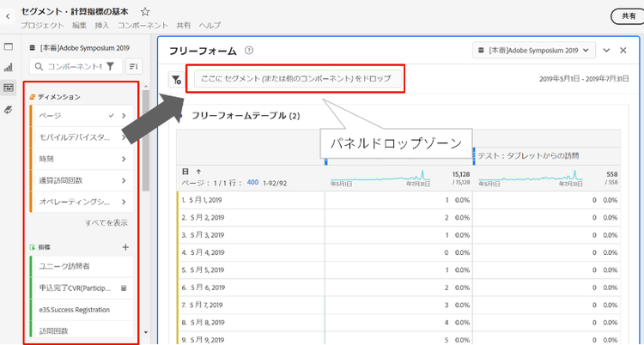Click the 2019年5月1日 - 7月31日 date range

[581, 79]
